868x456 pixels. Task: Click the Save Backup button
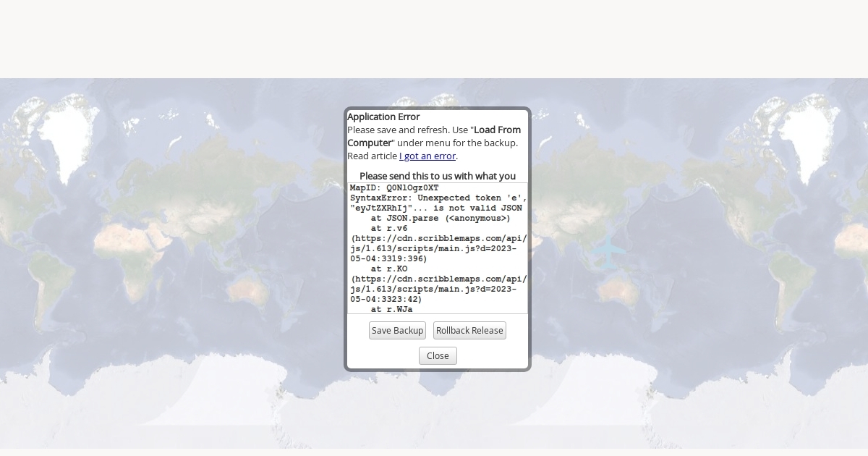(397, 331)
